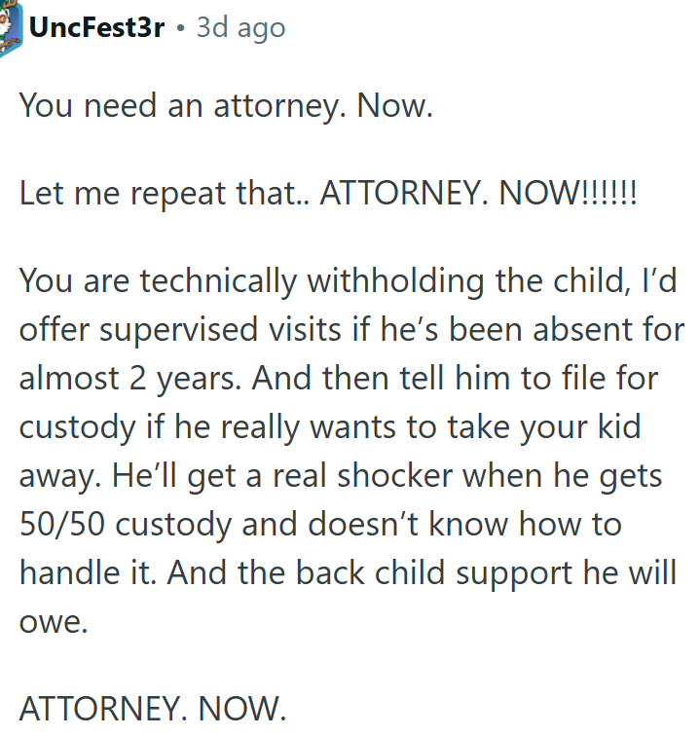Click the words 'supervised visits' in the comment
Viewport: 700px width, 736px height.
tap(220, 330)
